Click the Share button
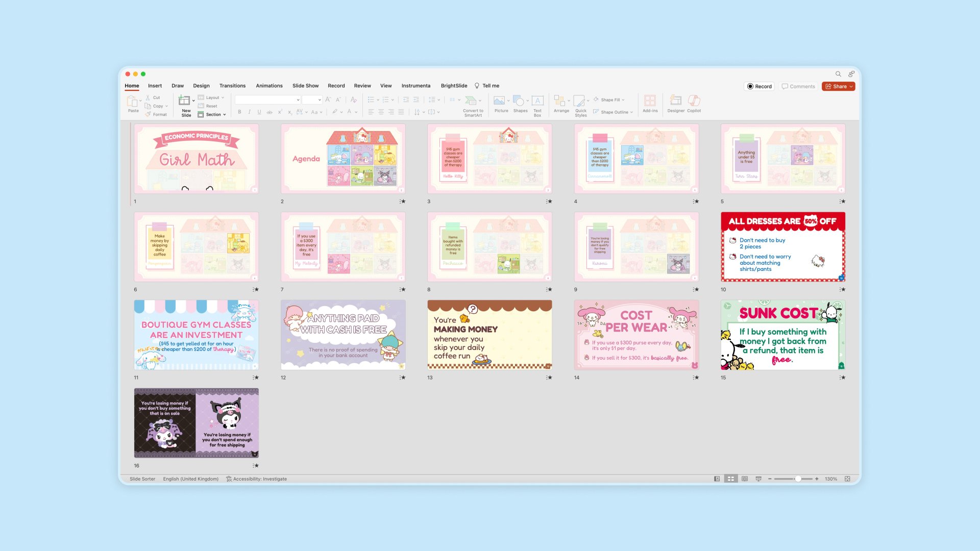 pyautogui.click(x=838, y=86)
